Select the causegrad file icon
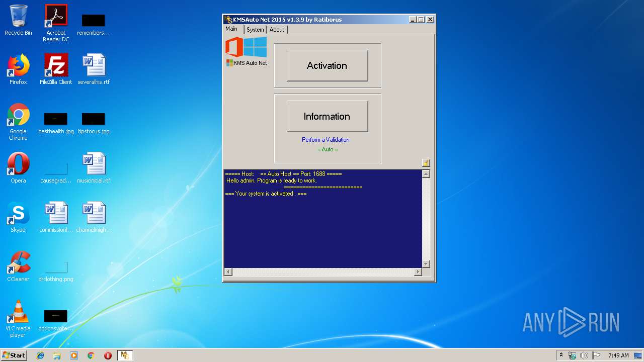The image size is (644, 362). [x=56, y=172]
